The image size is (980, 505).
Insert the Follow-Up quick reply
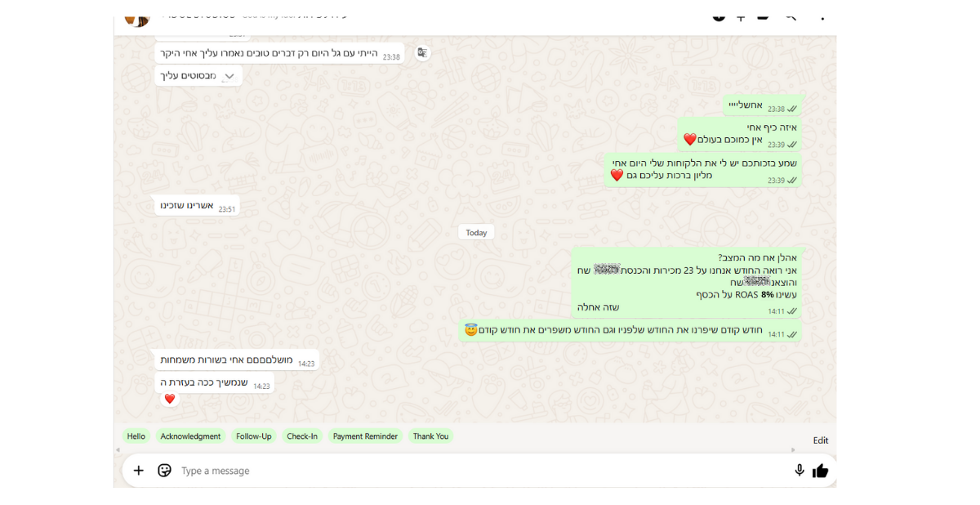click(254, 436)
